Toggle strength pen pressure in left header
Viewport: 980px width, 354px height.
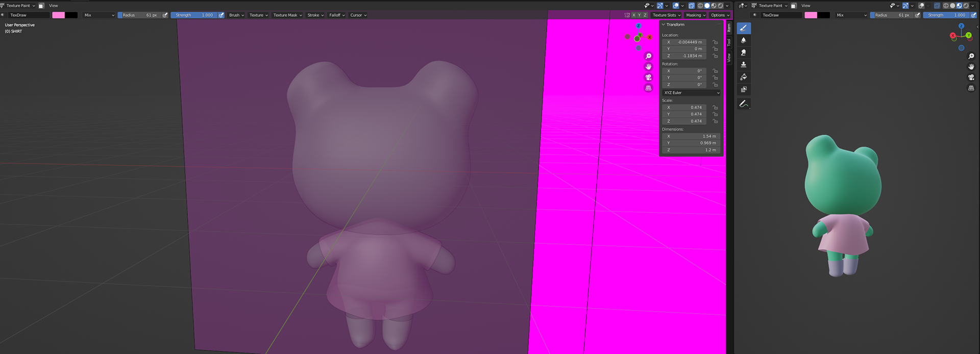pyautogui.click(x=221, y=15)
